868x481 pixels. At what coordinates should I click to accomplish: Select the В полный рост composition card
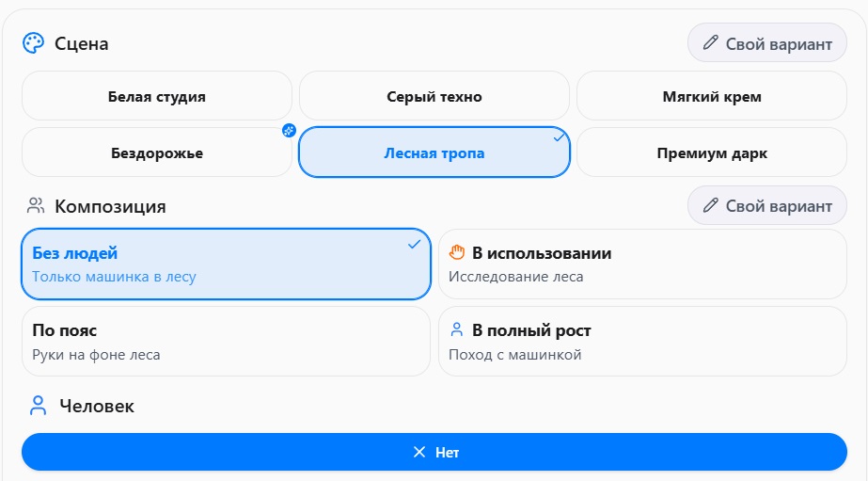[642, 341]
